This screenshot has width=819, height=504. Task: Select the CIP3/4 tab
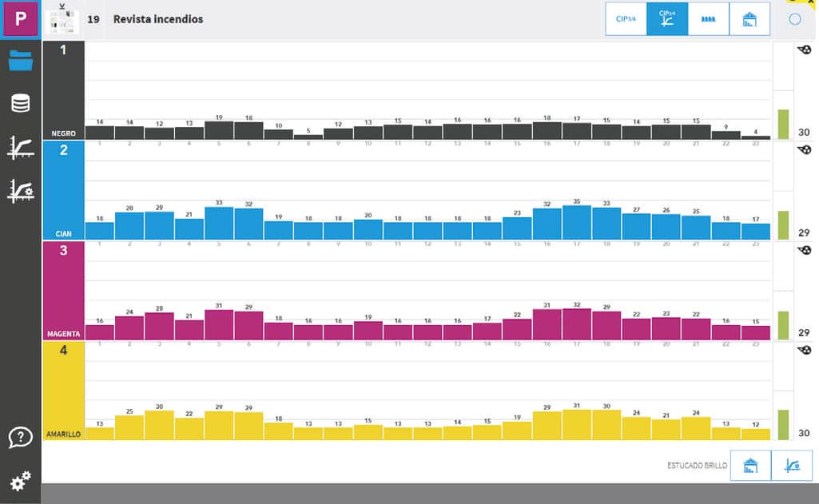[626, 19]
